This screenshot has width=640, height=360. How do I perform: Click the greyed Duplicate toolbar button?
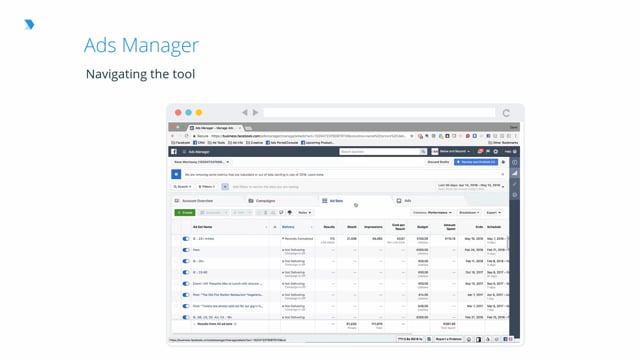(x=213, y=213)
